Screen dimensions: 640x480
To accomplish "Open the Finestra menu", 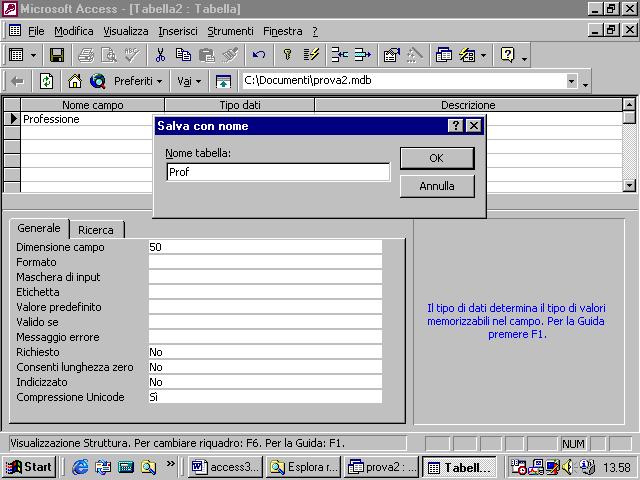I will coord(283,31).
